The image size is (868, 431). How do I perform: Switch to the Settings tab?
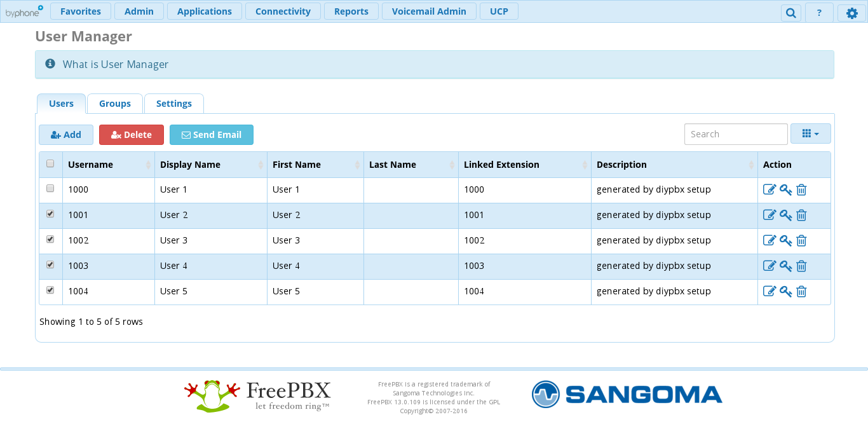click(x=173, y=104)
